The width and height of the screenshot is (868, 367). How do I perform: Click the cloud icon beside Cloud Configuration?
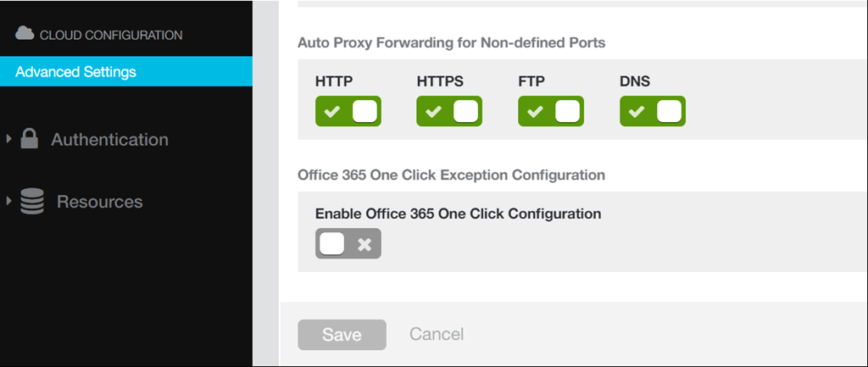click(25, 34)
